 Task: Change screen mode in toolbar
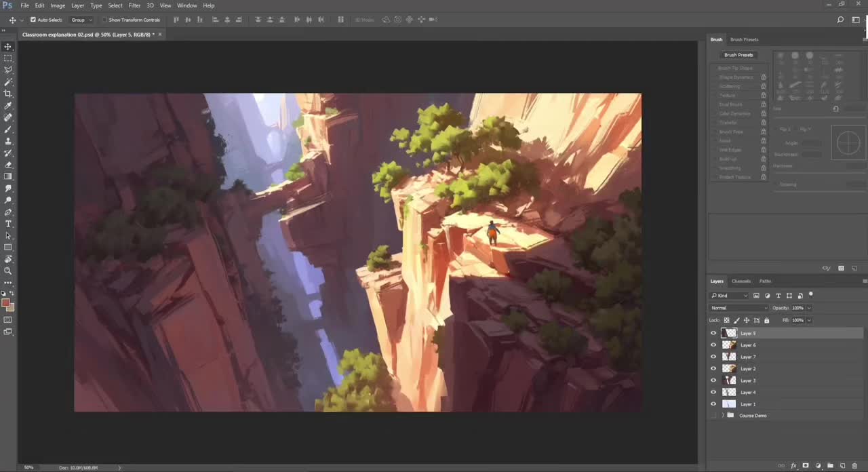[8, 332]
